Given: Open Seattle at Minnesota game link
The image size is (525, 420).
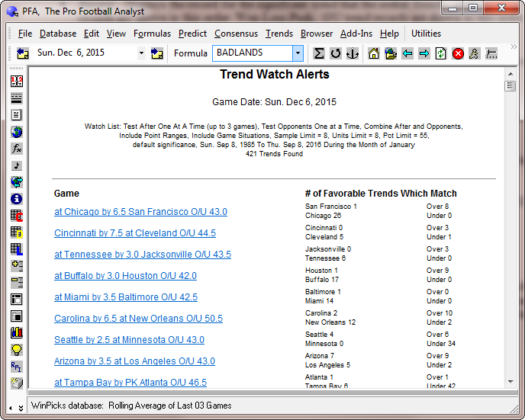Looking at the screenshot, I should click(x=129, y=340).
